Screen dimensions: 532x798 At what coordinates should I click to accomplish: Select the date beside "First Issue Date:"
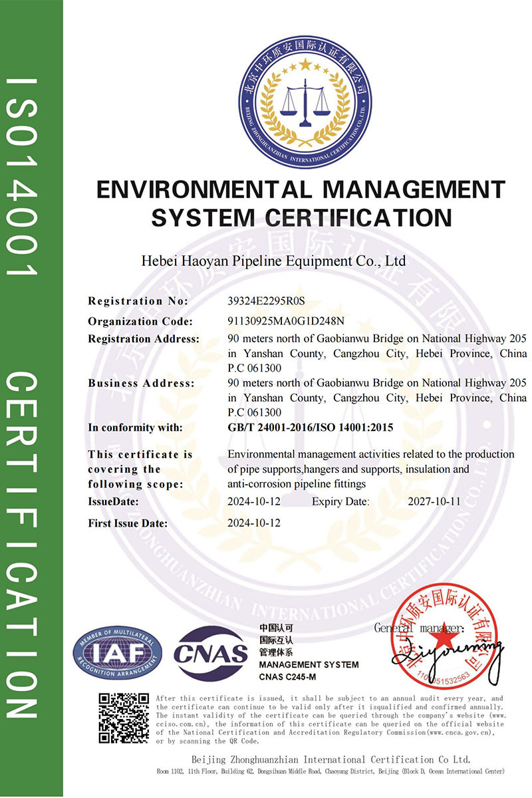(254, 523)
